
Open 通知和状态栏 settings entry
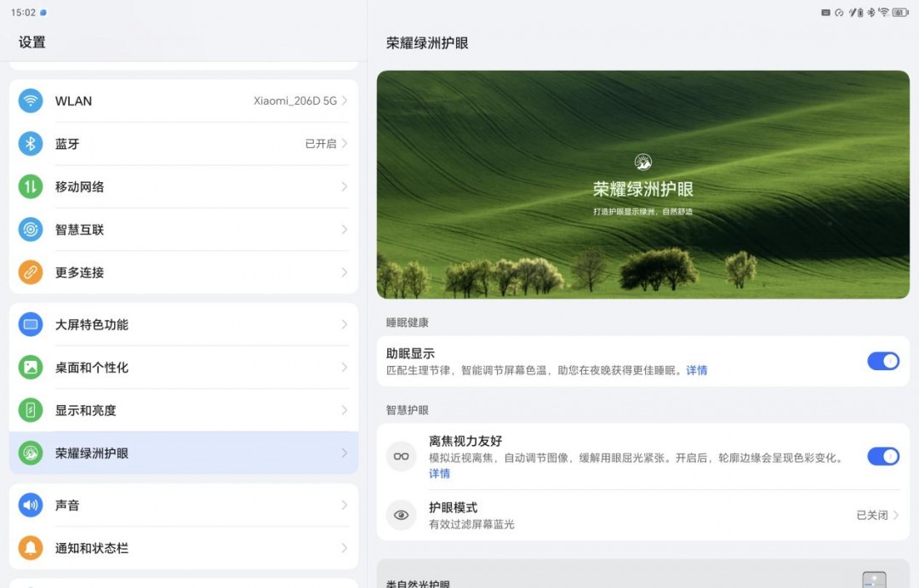point(184,547)
